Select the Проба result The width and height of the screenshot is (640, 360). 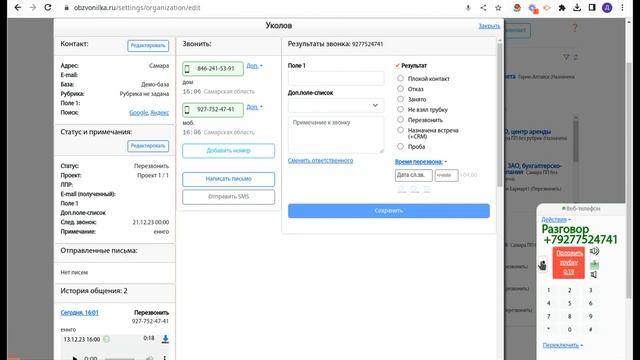400,146
